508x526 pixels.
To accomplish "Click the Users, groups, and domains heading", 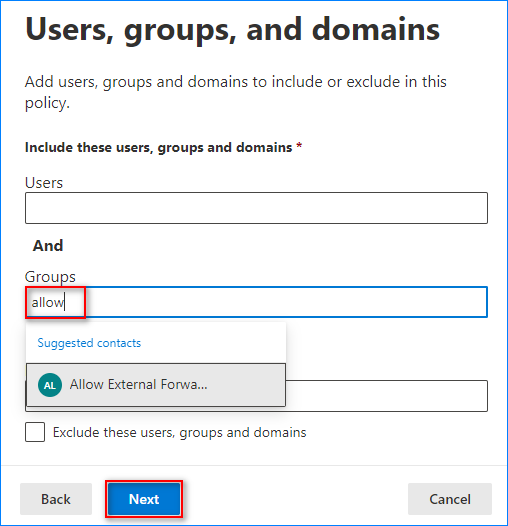I will pos(233,31).
